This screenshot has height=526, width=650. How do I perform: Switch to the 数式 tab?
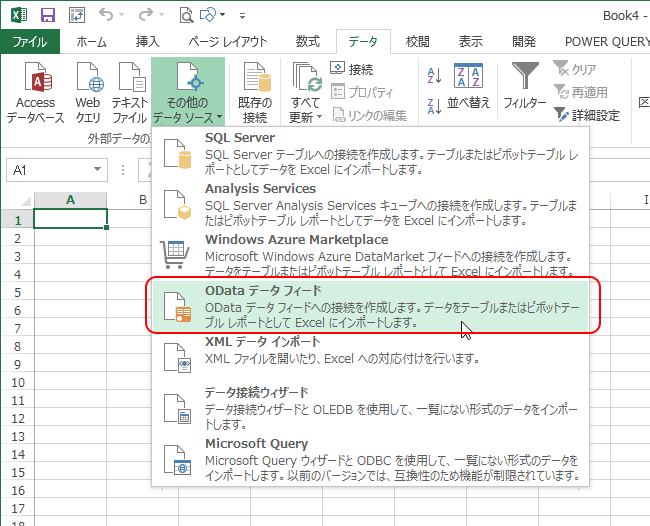tap(308, 41)
